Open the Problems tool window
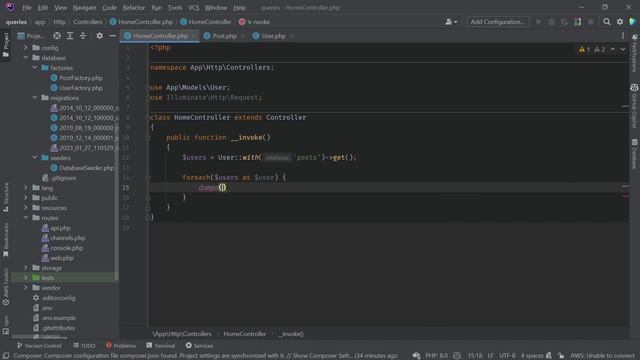 [121, 346]
